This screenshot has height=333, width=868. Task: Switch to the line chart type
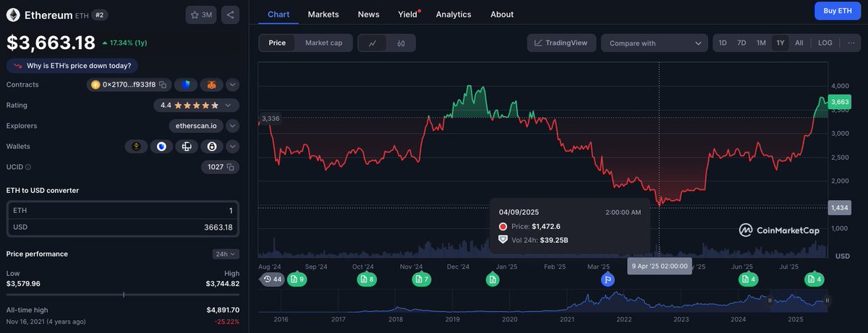coord(372,43)
